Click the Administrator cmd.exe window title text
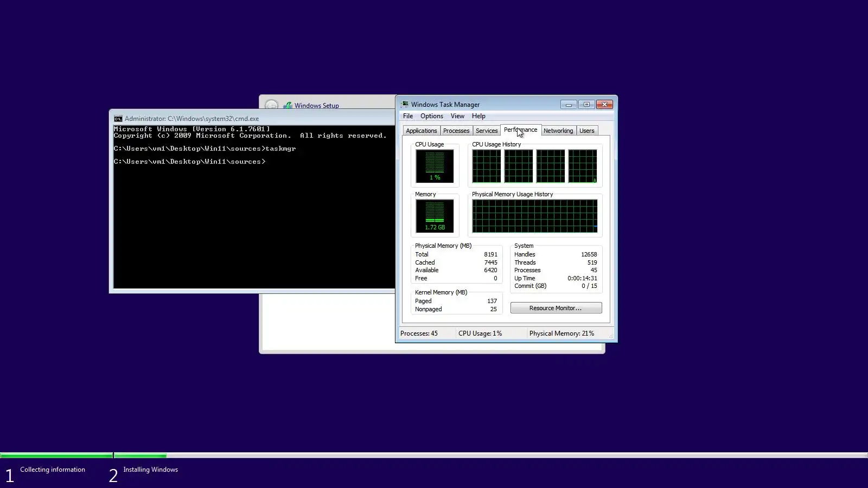The image size is (868, 488). tap(192, 119)
